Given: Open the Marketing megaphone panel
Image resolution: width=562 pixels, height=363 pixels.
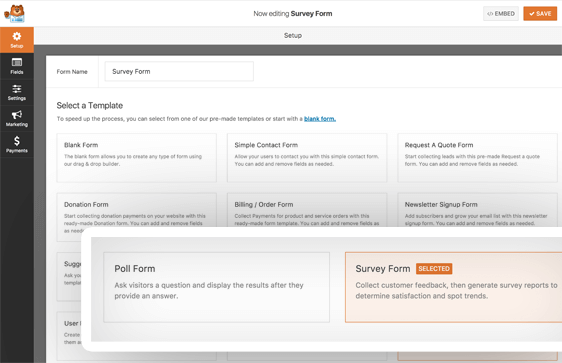Looking at the screenshot, I should tap(17, 119).
